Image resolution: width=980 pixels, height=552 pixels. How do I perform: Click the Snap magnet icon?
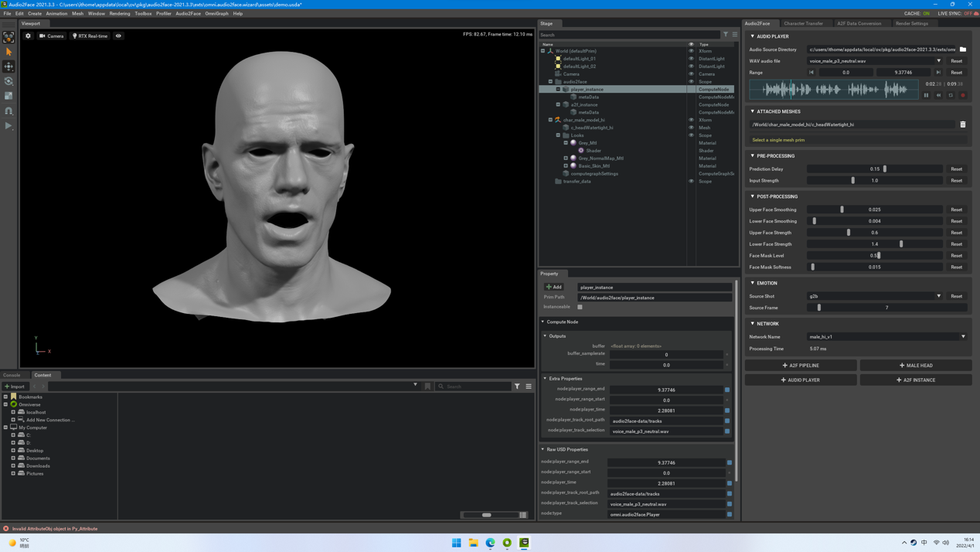point(9,111)
